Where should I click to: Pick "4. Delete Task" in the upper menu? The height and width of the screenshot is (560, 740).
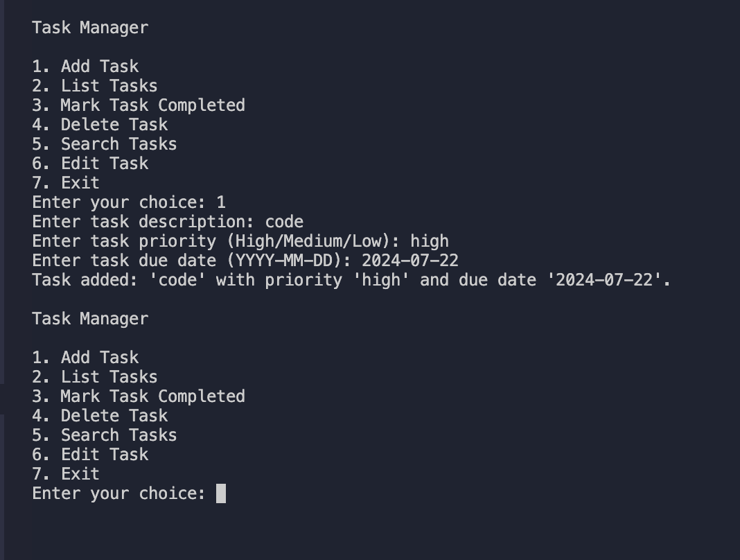(x=100, y=125)
